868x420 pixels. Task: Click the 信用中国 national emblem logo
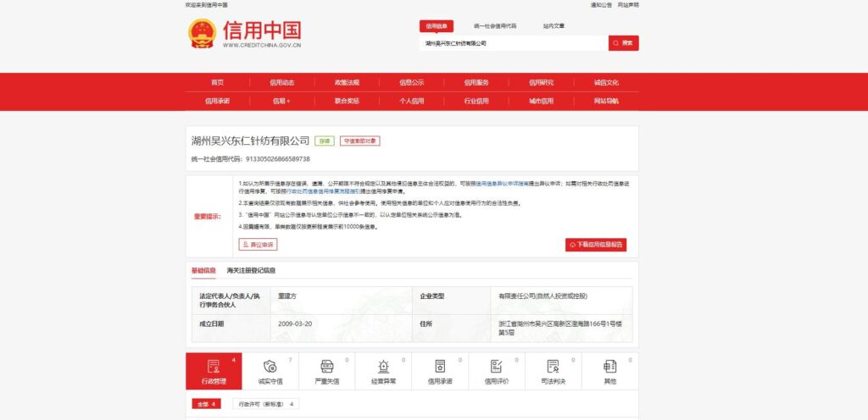click(202, 34)
